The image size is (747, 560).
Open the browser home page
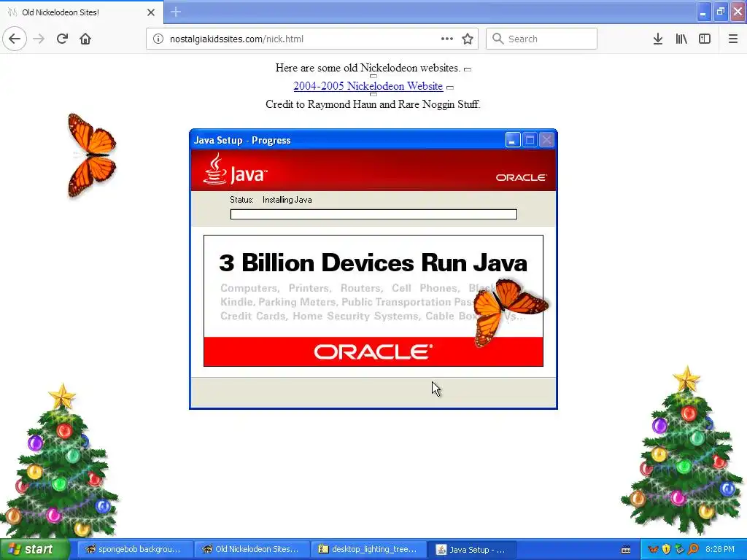click(85, 39)
